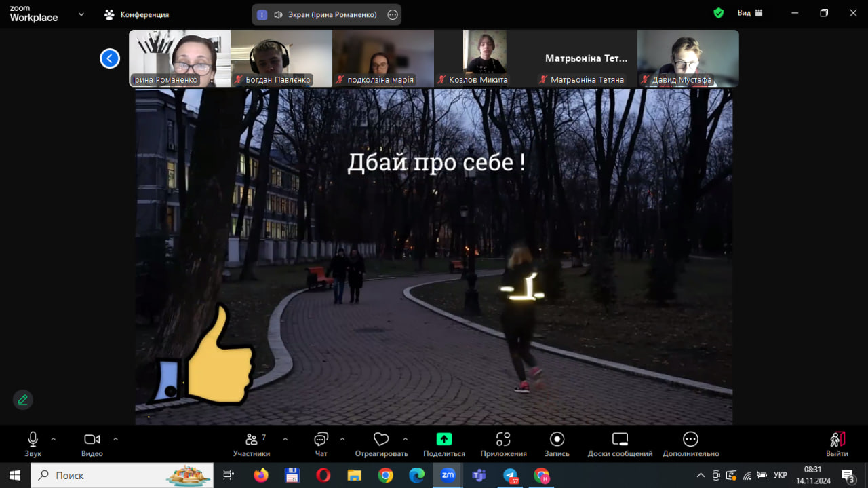Click the Отреагировать reactions heart icon
The width and height of the screenshot is (868, 488).
[381, 440]
